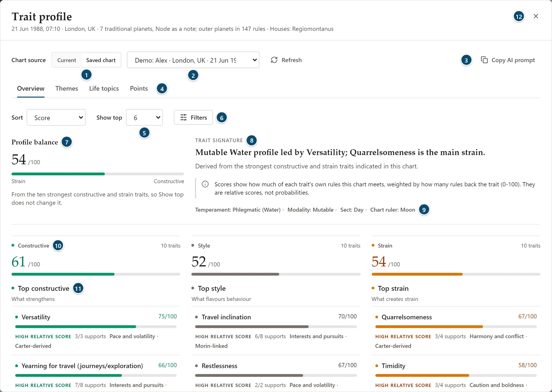This screenshot has height=392, width=552.
Task: Open the Show top count dropdown
Action: click(144, 117)
